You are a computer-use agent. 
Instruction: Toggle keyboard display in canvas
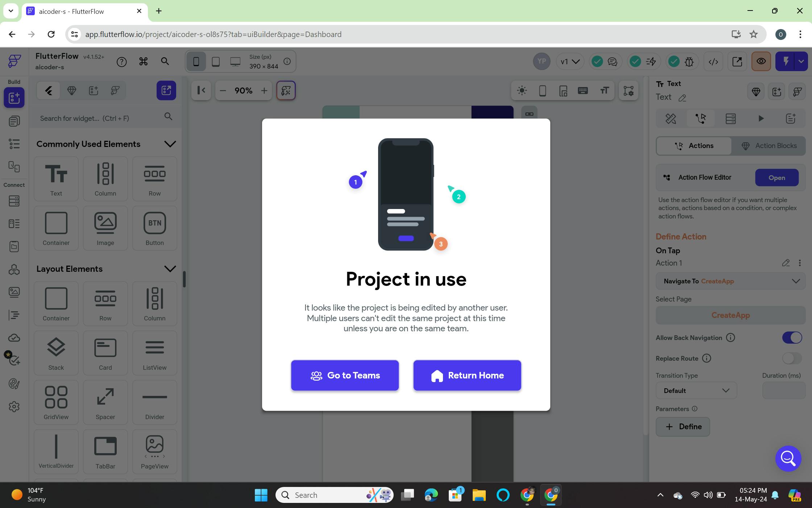pyautogui.click(x=583, y=90)
